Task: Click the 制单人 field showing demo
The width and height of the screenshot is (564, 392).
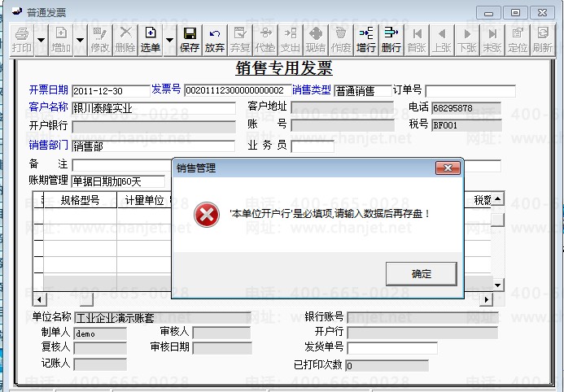Action: tap(100, 333)
